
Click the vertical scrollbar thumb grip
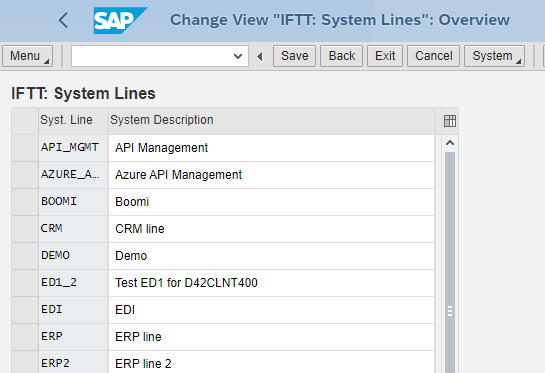450,311
